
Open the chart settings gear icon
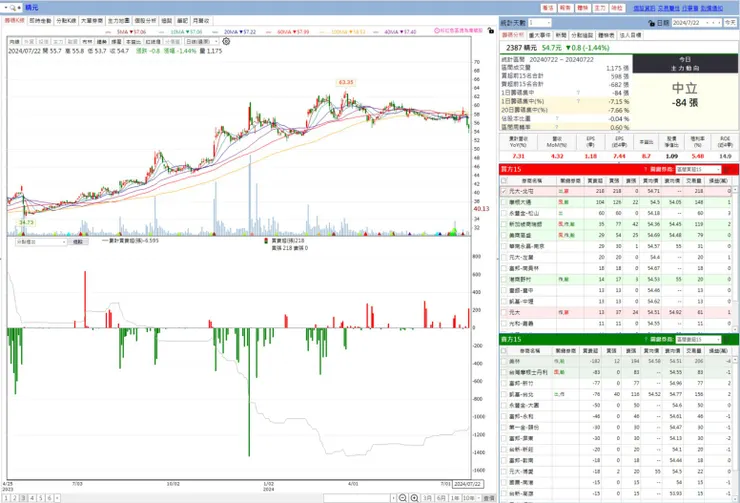(226, 42)
